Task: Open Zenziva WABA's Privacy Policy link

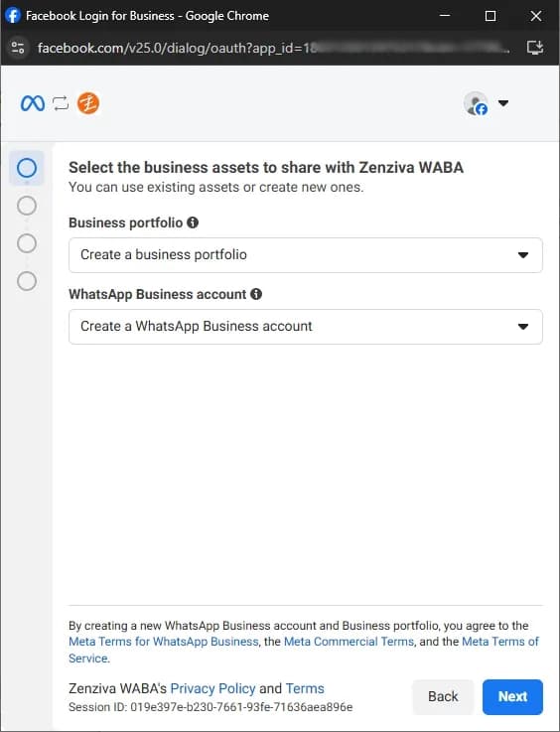Action: click(212, 688)
